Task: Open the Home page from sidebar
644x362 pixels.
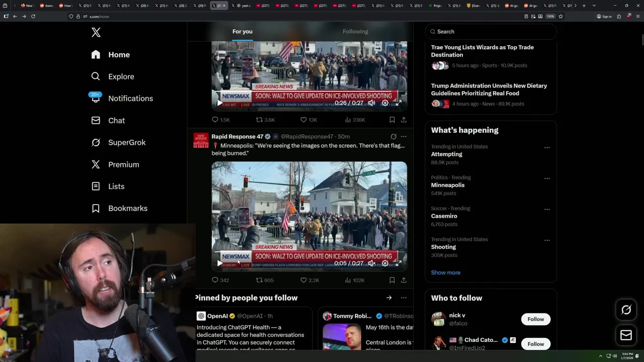Action: (111, 55)
